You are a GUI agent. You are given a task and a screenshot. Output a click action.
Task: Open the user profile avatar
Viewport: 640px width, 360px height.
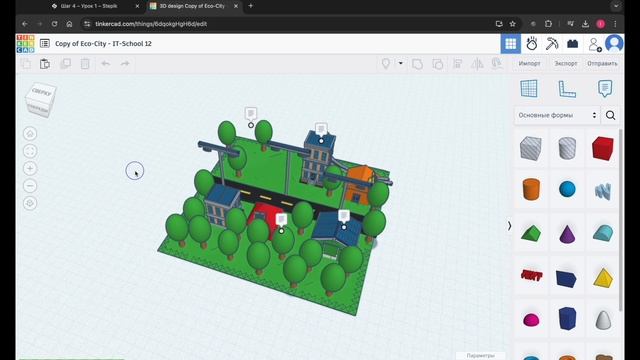point(614,44)
